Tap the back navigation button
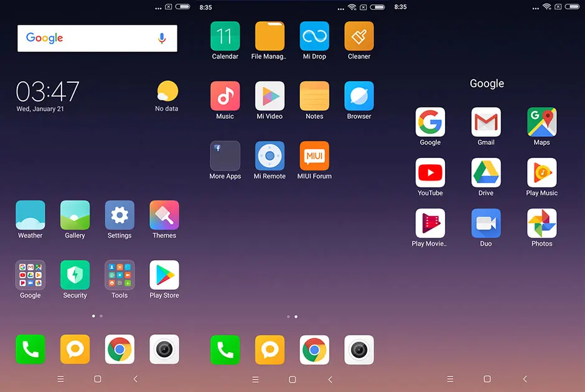585x392 pixels. (x=135, y=378)
